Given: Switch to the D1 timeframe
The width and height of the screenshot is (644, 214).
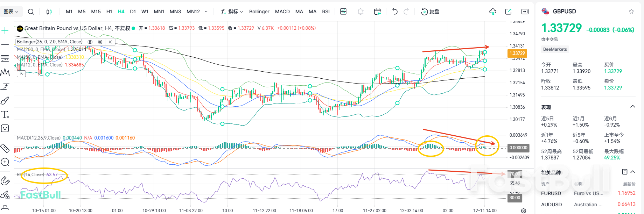Looking at the screenshot, I should [133, 12].
